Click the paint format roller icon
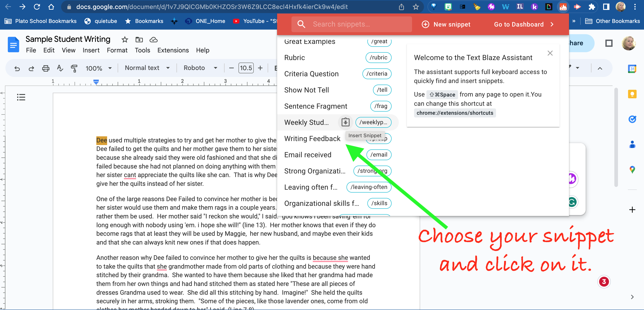Viewport: 644px width, 310px height. [x=74, y=68]
